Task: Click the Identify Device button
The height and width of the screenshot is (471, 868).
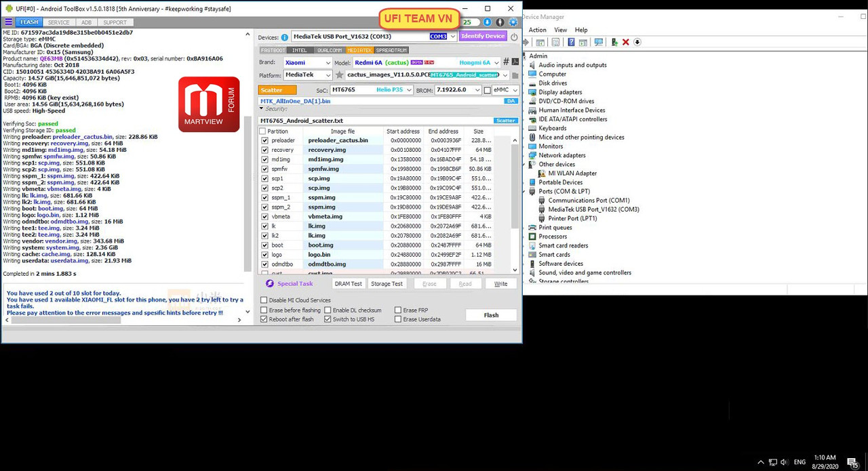Action: 483,36
